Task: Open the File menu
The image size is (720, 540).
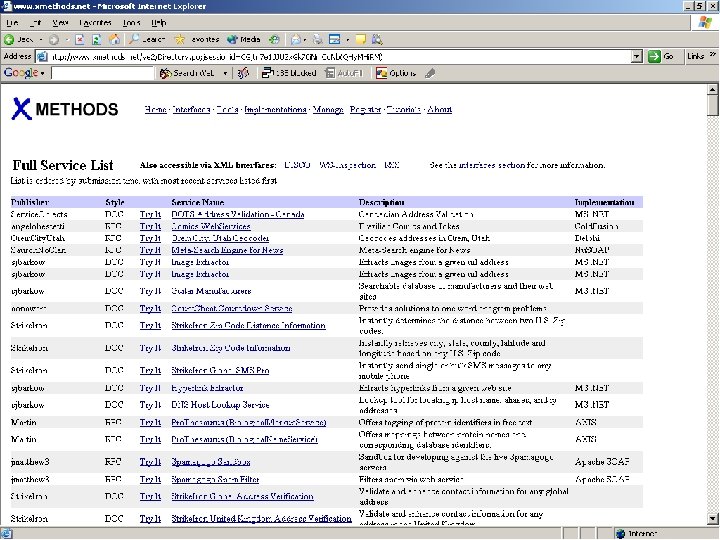Action: [12, 22]
